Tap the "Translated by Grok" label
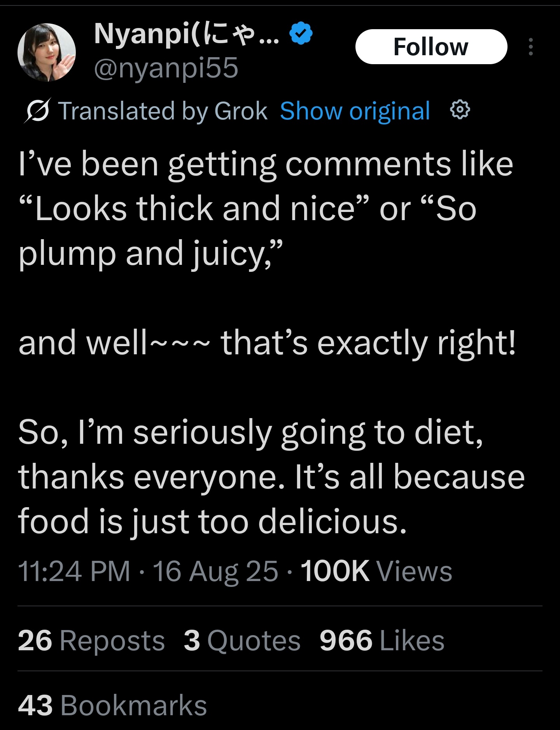The image size is (560, 730). (x=163, y=111)
